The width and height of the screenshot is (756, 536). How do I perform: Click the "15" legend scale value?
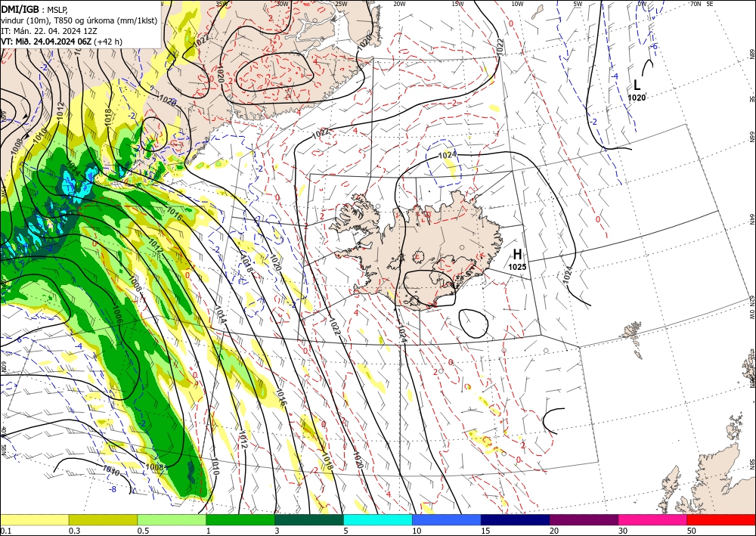pyautogui.click(x=485, y=531)
